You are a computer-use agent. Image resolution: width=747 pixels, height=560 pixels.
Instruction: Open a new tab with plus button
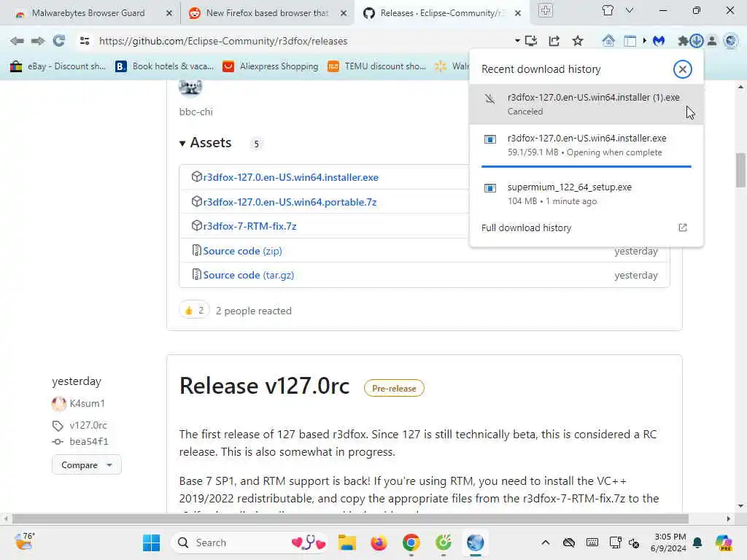point(546,10)
